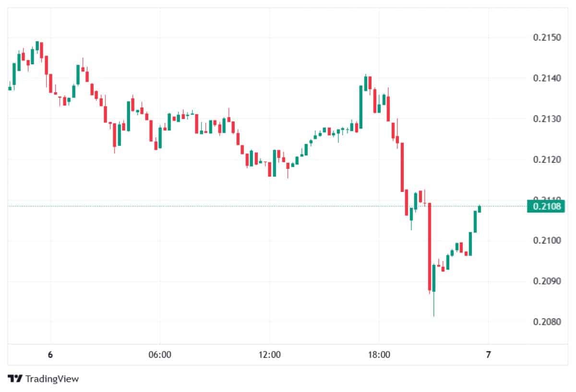Open the TradingView text link
Screen dimensions: 576x392
coord(52,379)
